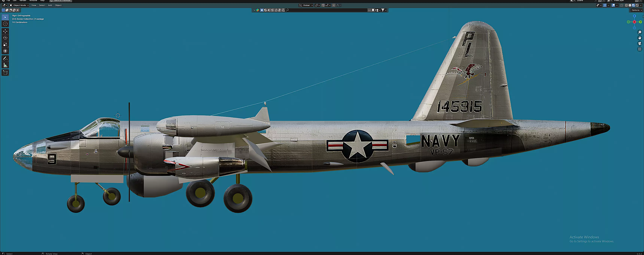Open viewport shading options dropdown
Image resolution: width=644 pixels, height=255 pixels.
[641, 5]
